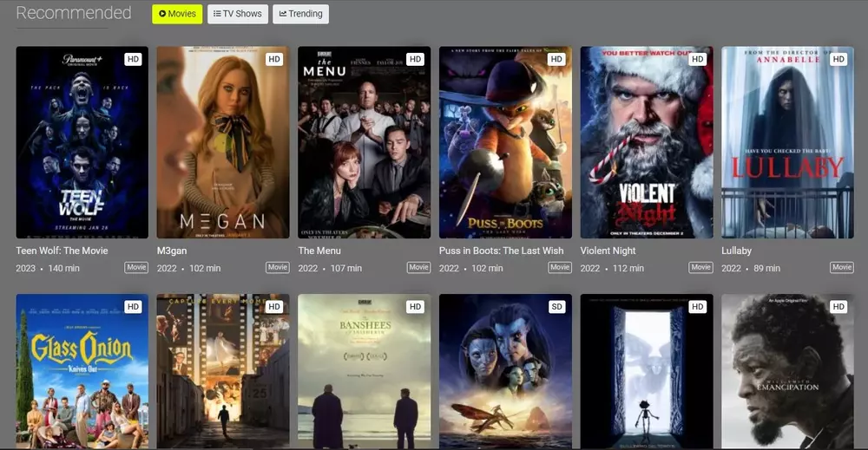Switch to the TV Shows tab
868x450 pixels.
[238, 14]
